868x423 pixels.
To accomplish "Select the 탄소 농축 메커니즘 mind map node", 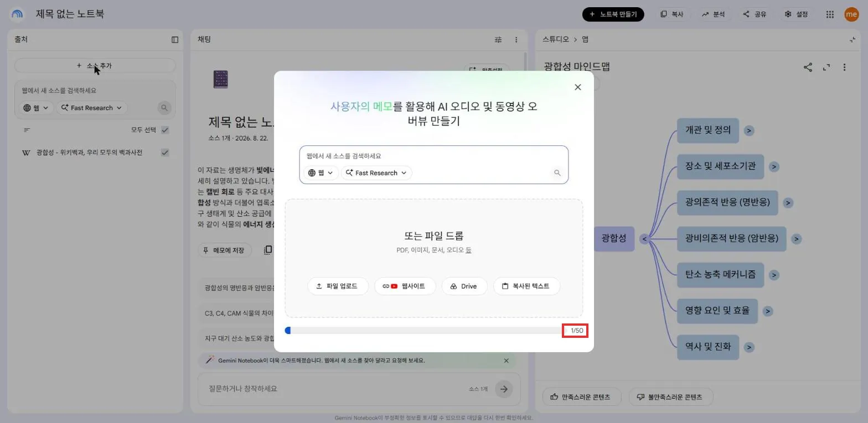I will pyautogui.click(x=720, y=274).
